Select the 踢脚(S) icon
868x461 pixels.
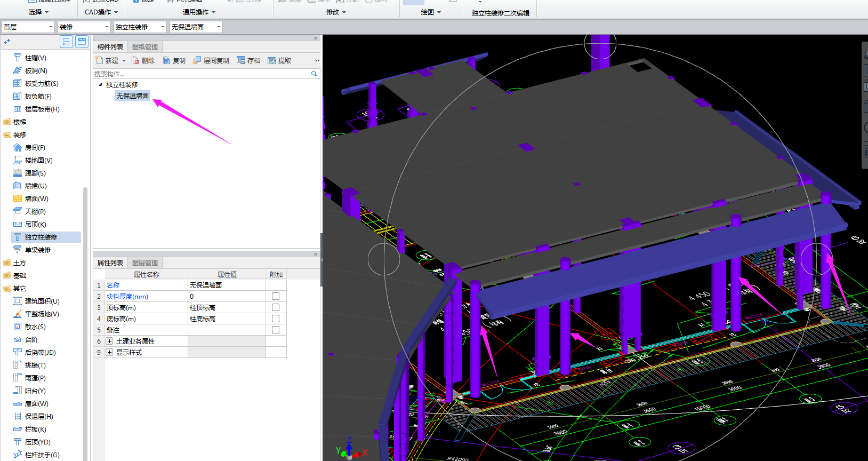click(18, 173)
